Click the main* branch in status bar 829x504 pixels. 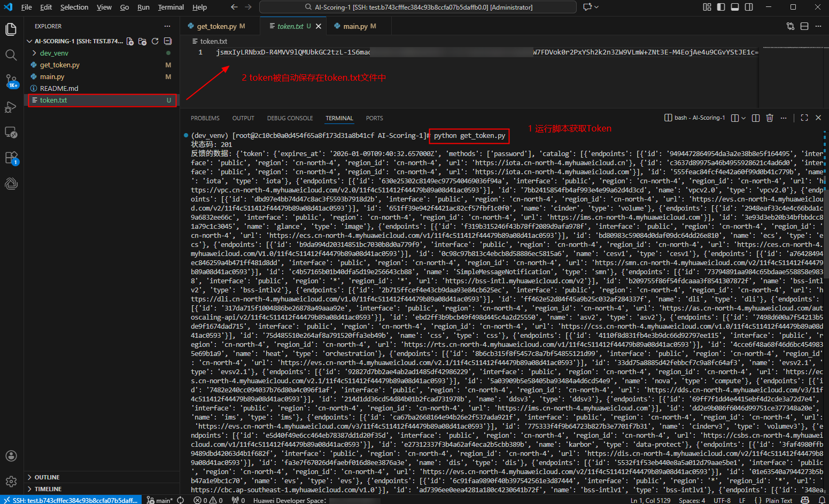point(160,500)
